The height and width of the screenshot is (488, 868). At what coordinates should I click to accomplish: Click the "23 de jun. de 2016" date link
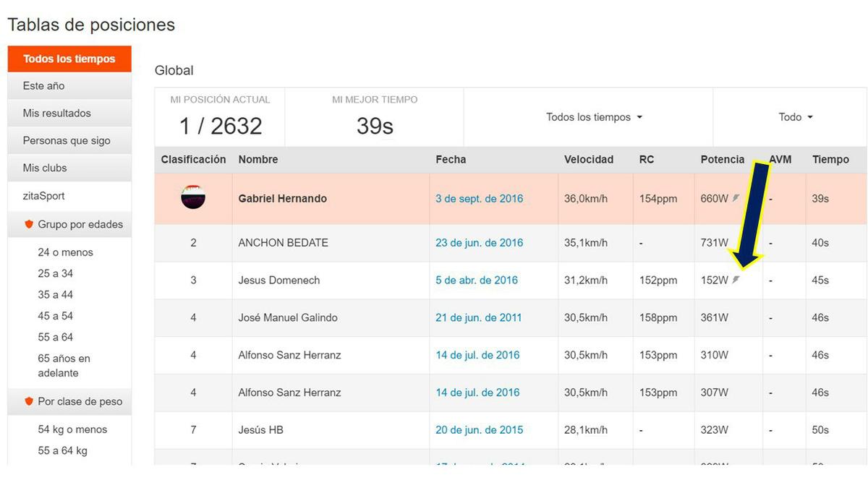point(479,242)
